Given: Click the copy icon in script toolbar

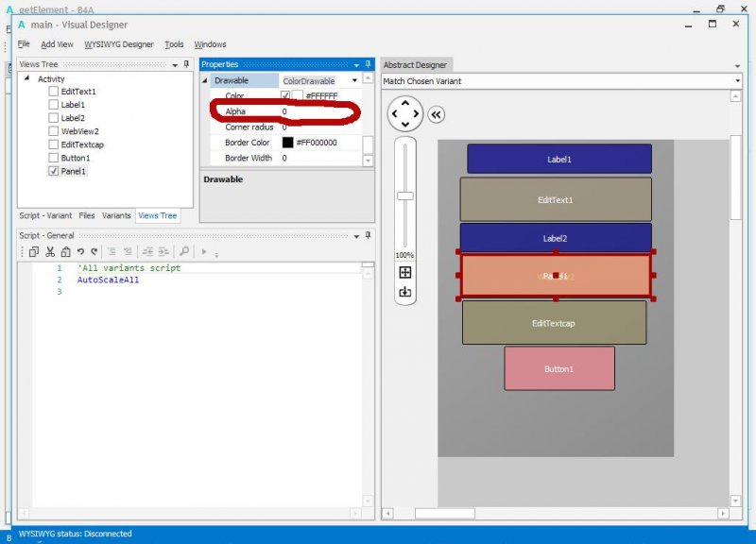Looking at the screenshot, I should tap(34, 251).
